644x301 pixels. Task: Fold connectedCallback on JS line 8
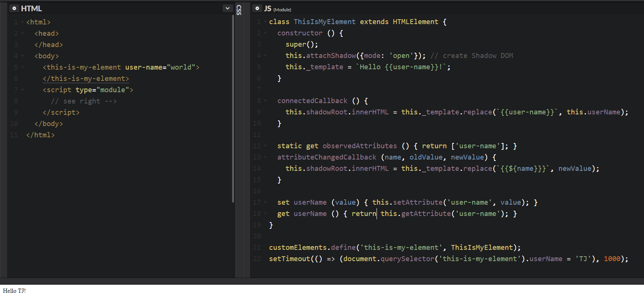(266, 101)
